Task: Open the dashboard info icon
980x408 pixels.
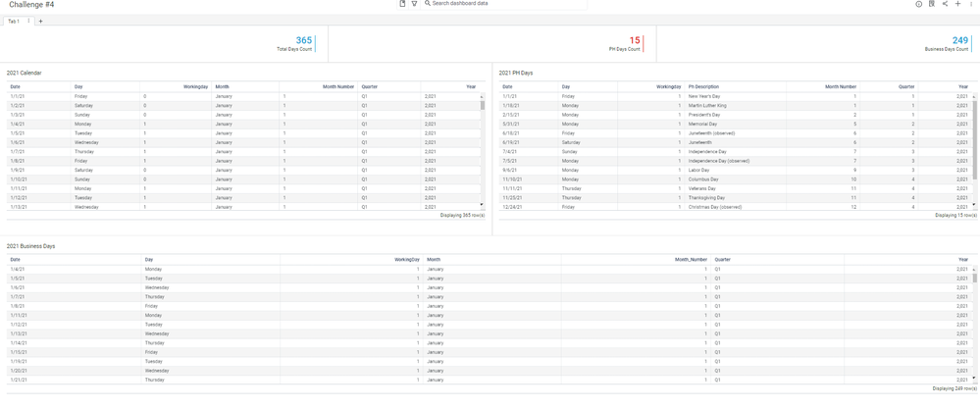Action: coord(918,4)
